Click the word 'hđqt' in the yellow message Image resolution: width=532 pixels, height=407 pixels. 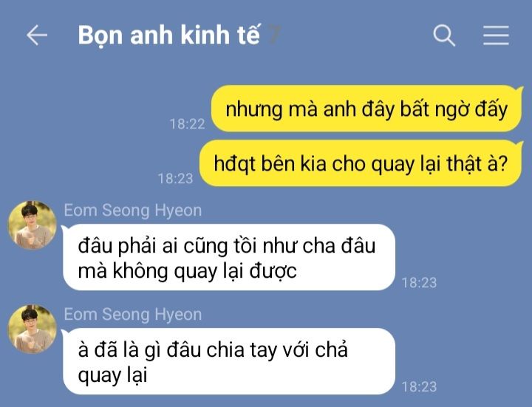point(234,164)
